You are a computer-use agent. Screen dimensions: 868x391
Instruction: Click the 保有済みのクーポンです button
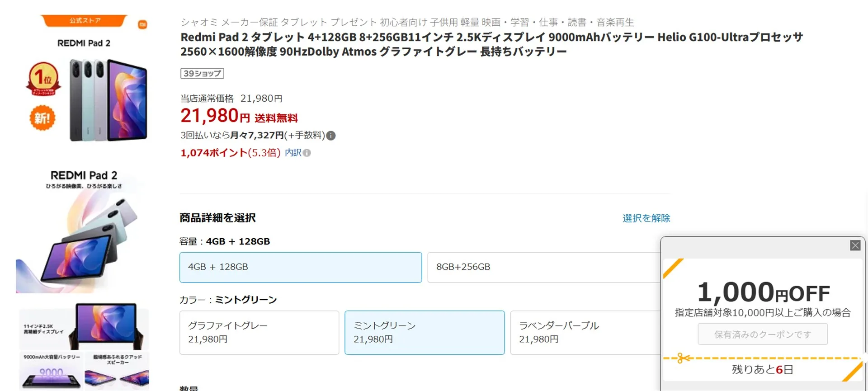[762, 334]
